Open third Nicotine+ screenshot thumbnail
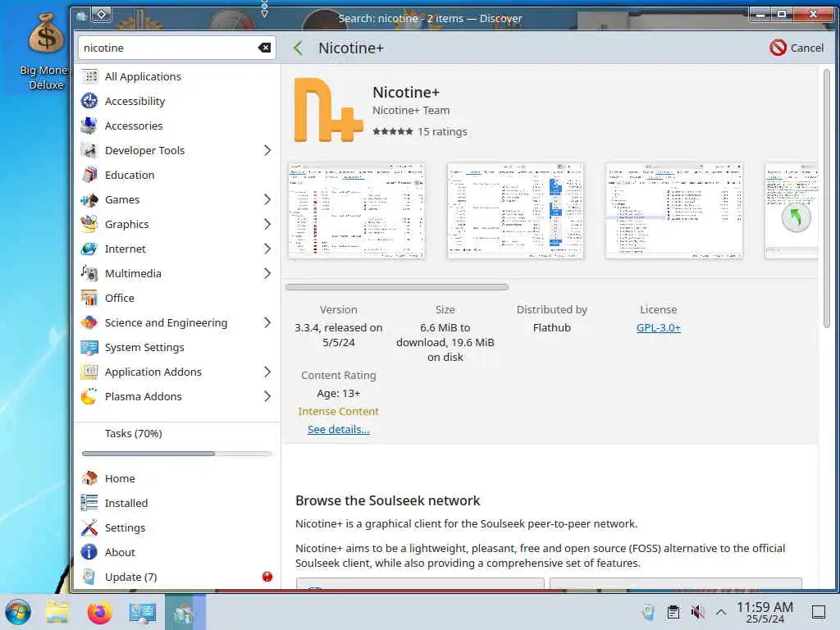Image resolution: width=840 pixels, height=630 pixels. 674,211
